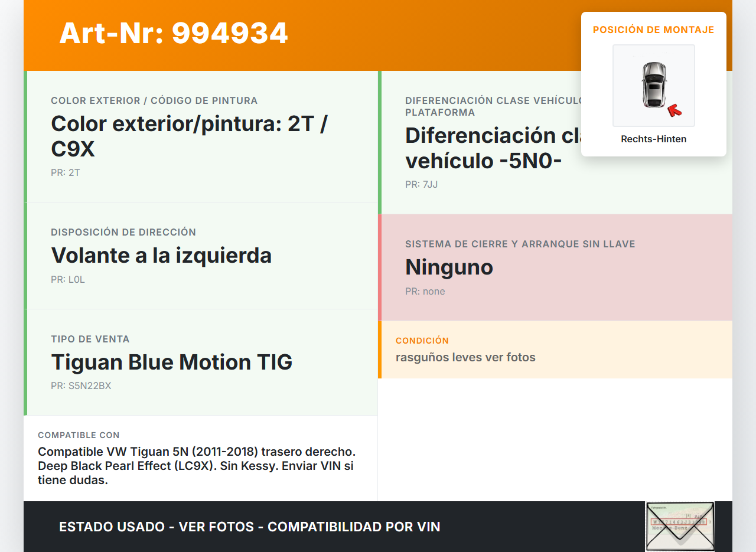Click the PR: none code
This screenshot has height=552, width=756.
[425, 292]
